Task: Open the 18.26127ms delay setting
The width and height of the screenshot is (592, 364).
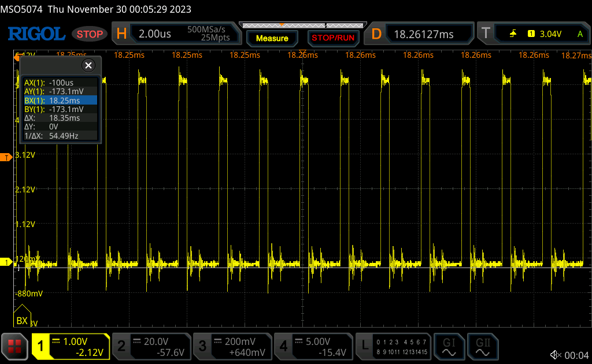Action: coord(428,34)
